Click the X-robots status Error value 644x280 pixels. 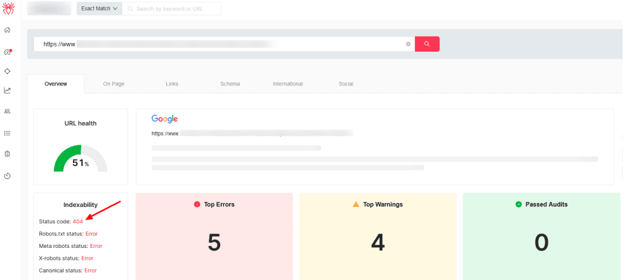click(87, 259)
